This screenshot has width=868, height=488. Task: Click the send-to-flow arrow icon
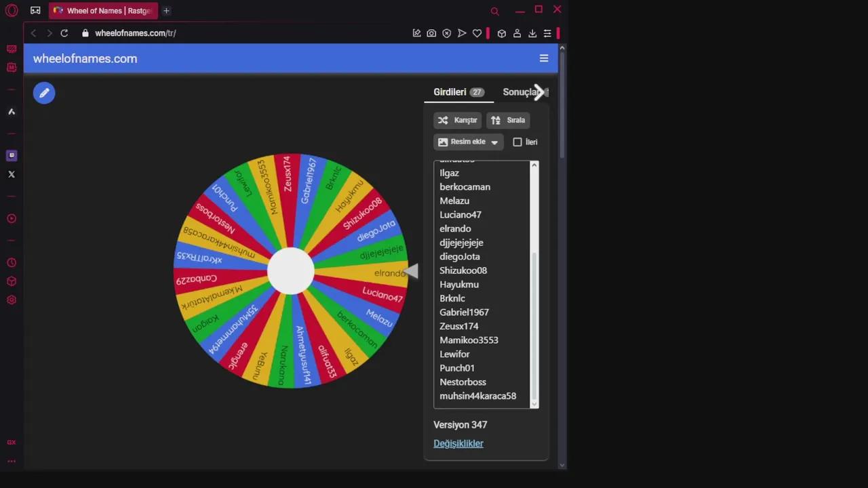click(462, 33)
